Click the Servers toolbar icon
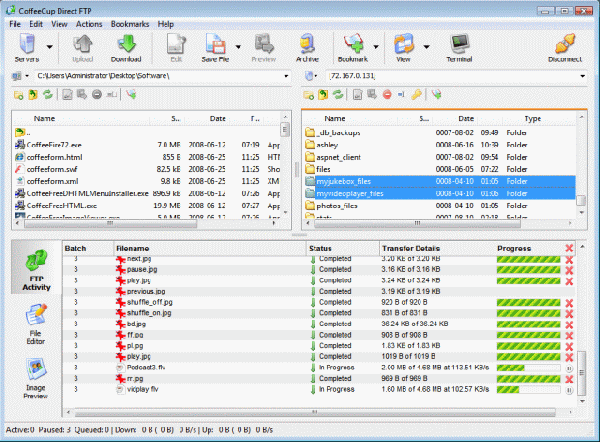 coord(26,46)
